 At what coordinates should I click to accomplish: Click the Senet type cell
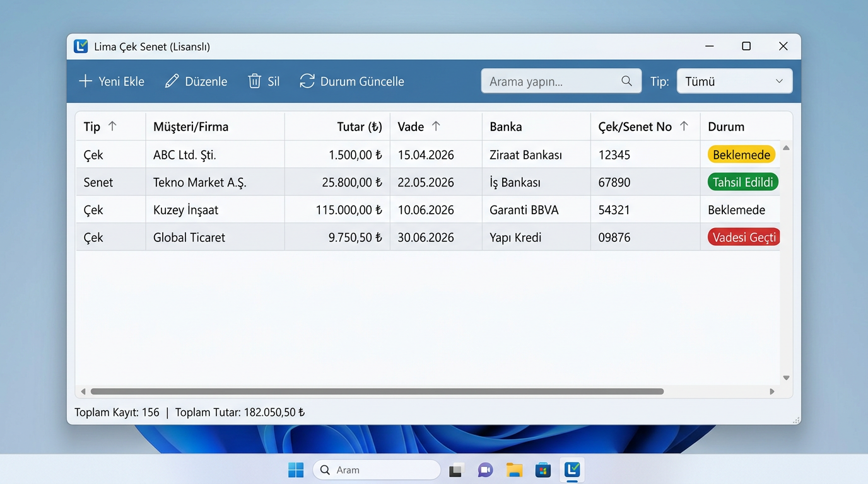[x=111, y=182]
